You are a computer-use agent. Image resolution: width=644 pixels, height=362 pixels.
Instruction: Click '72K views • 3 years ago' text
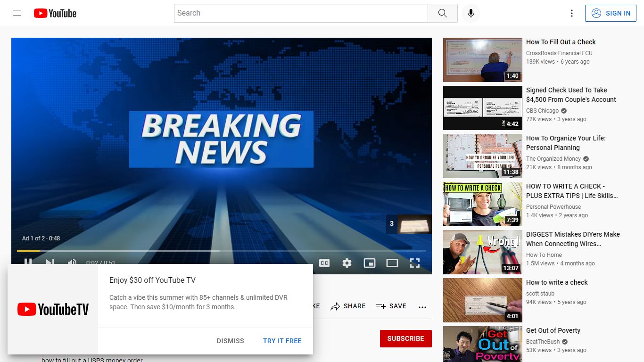(556, 119)
